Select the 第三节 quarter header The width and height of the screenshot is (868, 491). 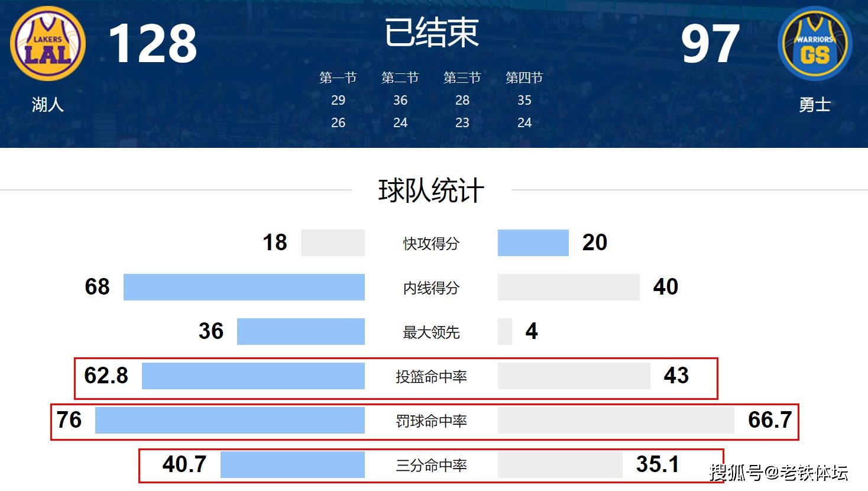462,77
